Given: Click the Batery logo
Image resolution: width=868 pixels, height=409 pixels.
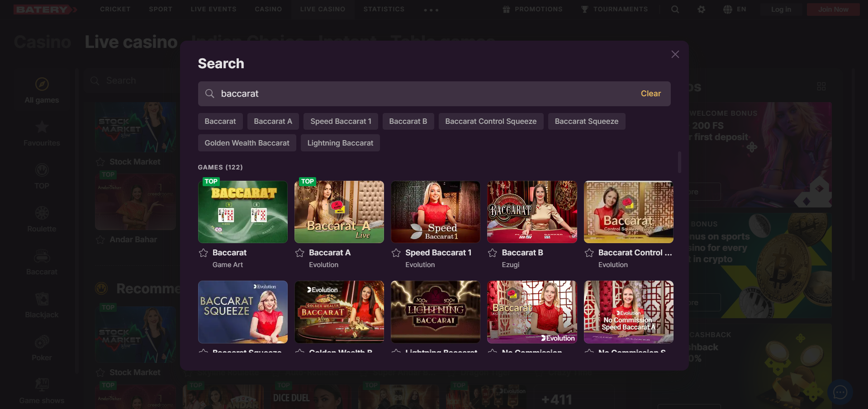Looking at the screenshot, I should pyautogui.click(x=44, y=9).
